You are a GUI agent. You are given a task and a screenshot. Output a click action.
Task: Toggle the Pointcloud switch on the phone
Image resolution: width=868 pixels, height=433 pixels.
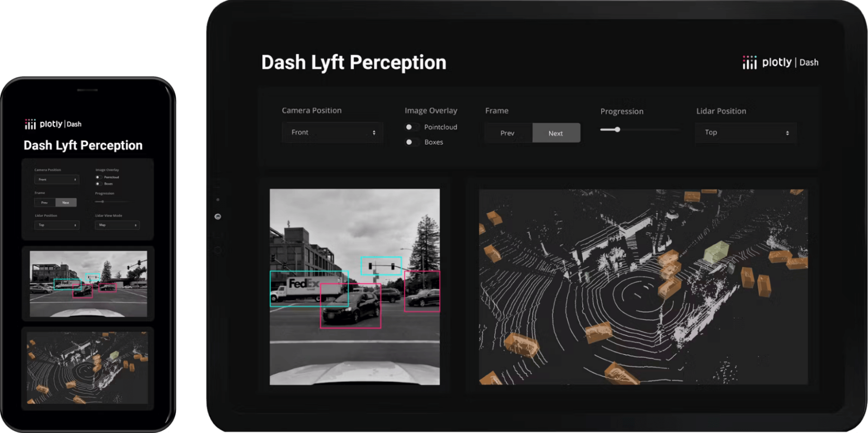click(x=98, y=177)
